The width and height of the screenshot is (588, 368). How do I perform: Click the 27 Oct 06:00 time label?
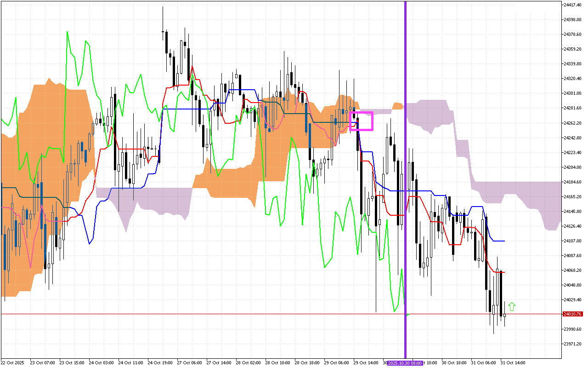click(190, 363)
